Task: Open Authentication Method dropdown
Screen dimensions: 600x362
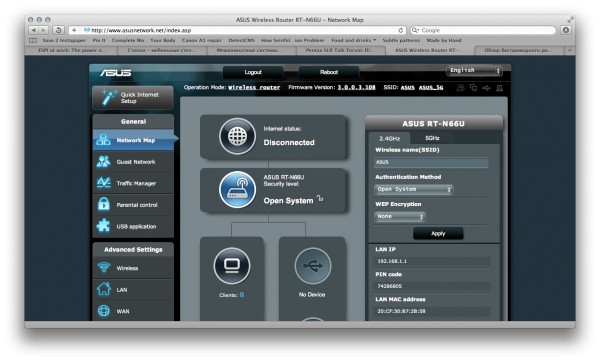Action: point(414,189)
